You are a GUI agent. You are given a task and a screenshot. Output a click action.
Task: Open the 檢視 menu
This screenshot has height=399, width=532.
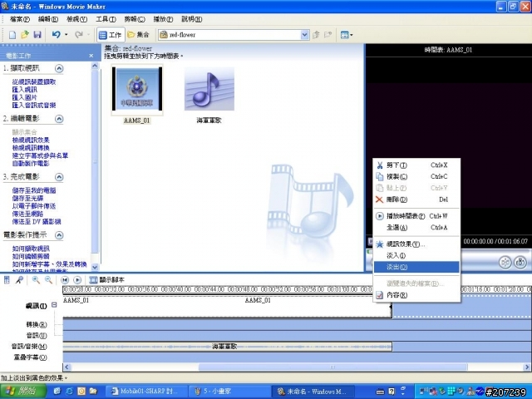(76, 19)
